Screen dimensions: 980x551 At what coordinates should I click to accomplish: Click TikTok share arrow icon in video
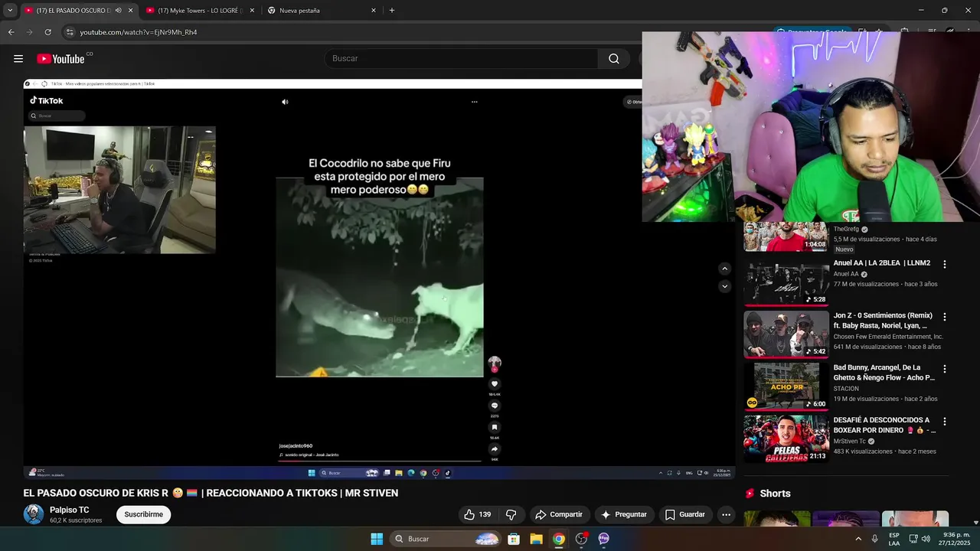pyautogui.click(x=495, y=449)
